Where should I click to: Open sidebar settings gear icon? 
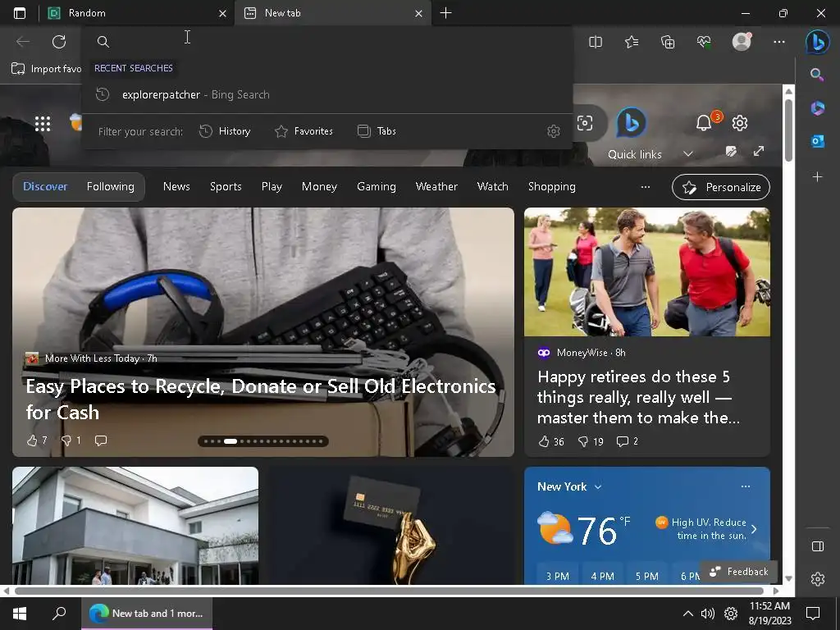pyautogui.click(x=818, y=579)
